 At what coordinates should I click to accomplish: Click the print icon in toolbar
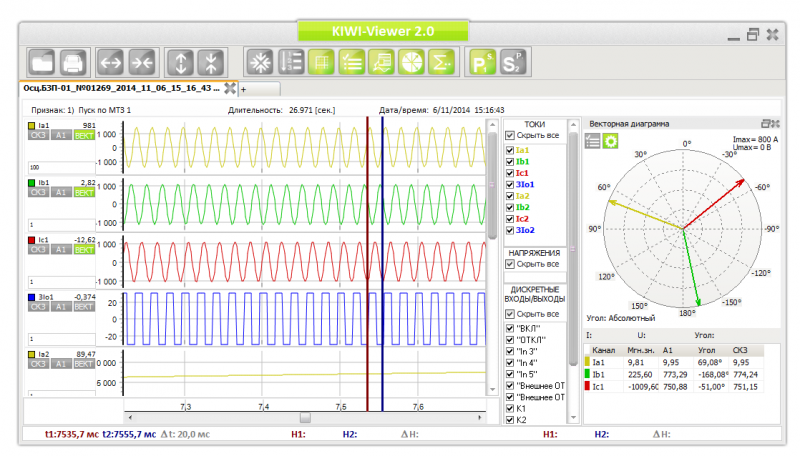[x=75, y=63]
